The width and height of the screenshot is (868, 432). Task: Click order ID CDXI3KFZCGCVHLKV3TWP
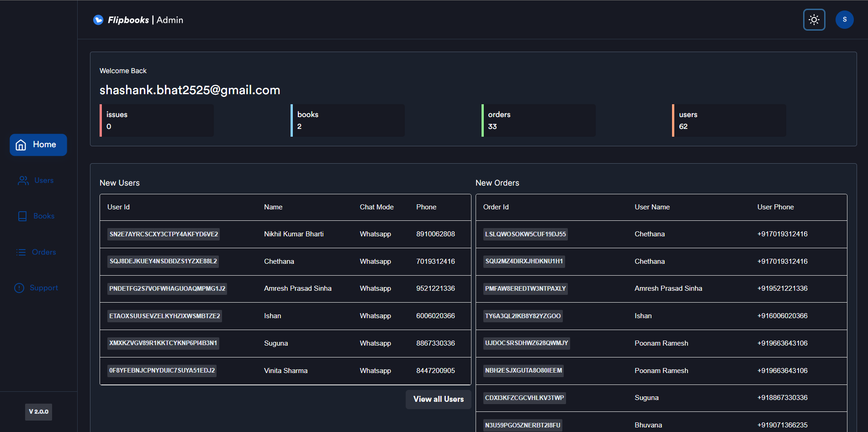[524, 398]
